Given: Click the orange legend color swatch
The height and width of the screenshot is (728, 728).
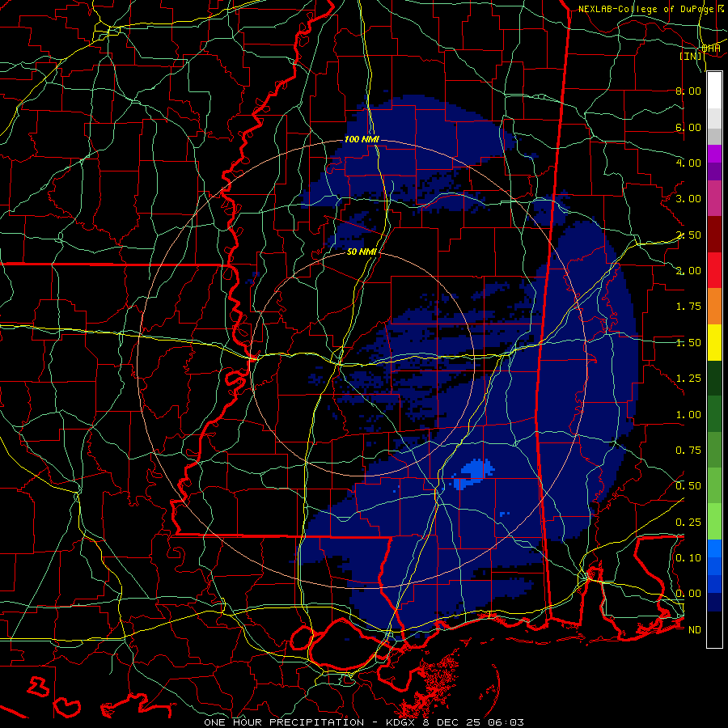Looking at the screenshot, I should pos(714,307).
